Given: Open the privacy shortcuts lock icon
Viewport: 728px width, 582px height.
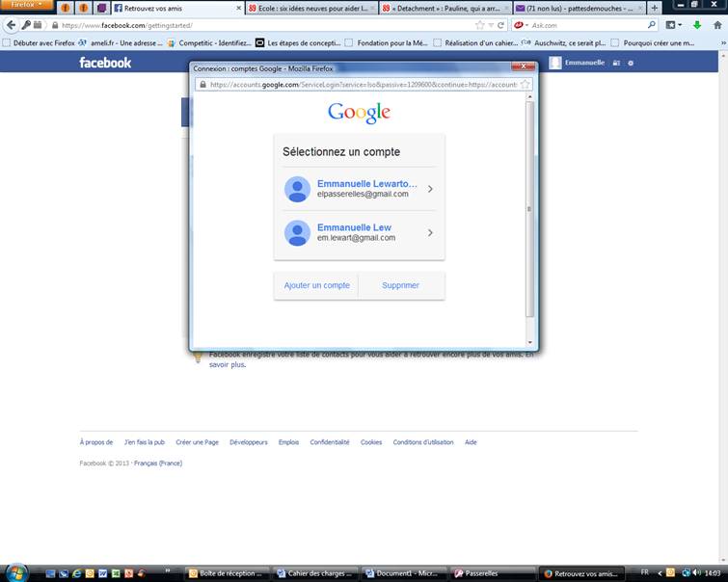Looking at the screenshot, I should point(616,63).
